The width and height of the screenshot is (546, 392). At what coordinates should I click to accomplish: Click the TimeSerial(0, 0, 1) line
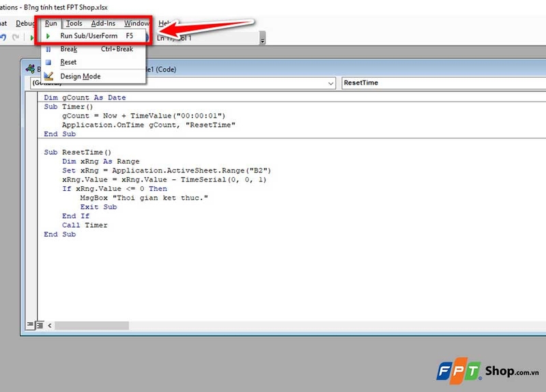tap(164, 179)
